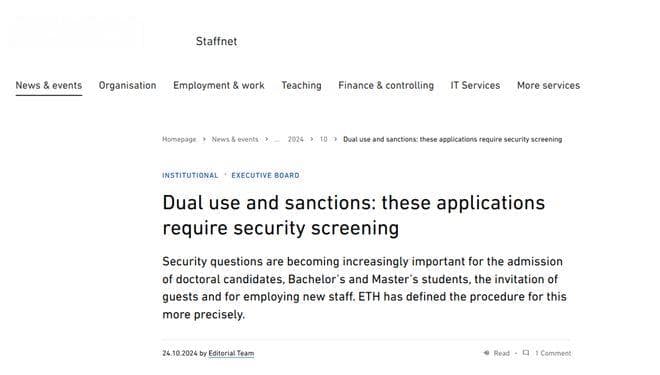Image resolution: width=660 pixels, height=375 pixels.
Task: Select the News & events menu
Action: tap(49, 85)
